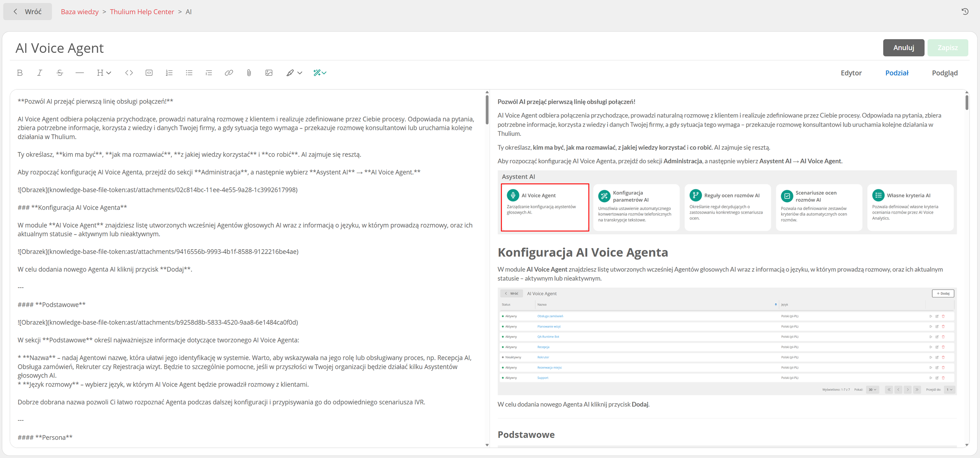980x458 pixels.
Task: Attach a file with the paperclip icon
Action: [x=249, y=73]
